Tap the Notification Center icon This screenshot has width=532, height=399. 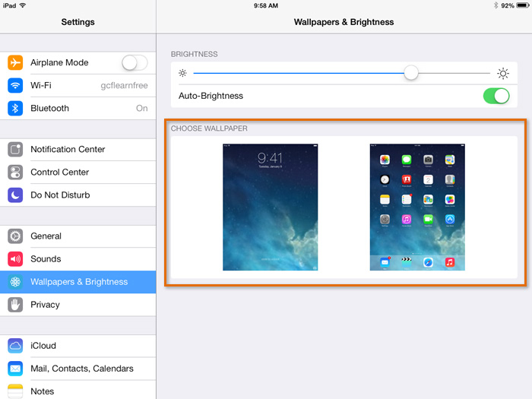15,149
